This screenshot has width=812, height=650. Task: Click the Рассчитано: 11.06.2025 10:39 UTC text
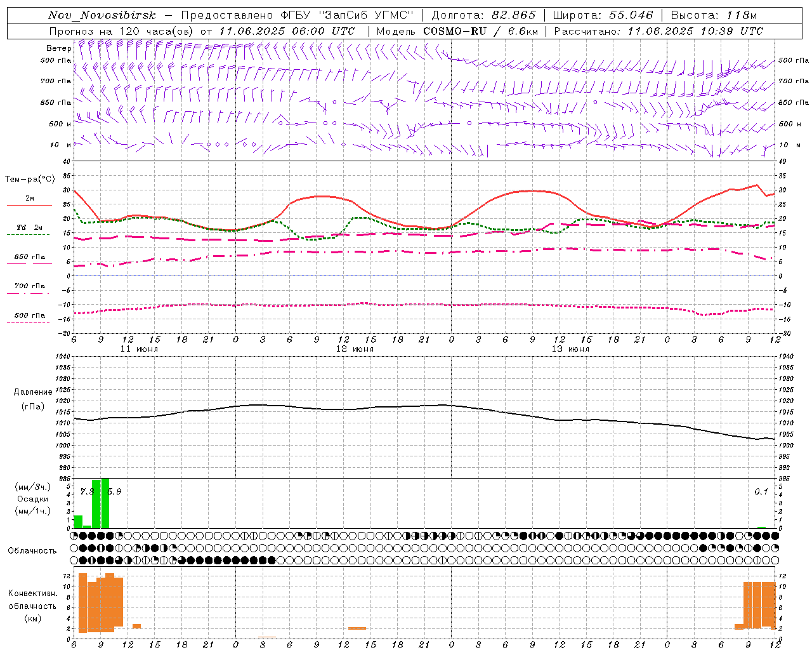(x=658, y=31)
